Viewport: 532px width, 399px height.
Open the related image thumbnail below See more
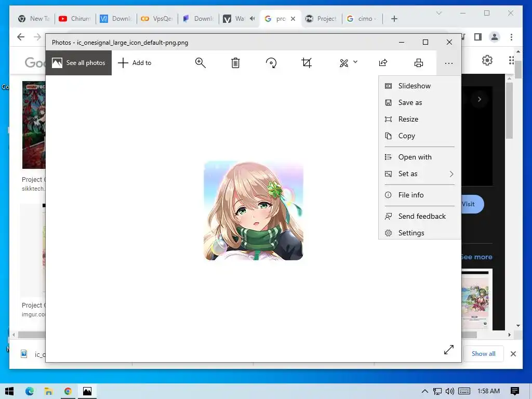pyautogui.click(x=477, y=299)
